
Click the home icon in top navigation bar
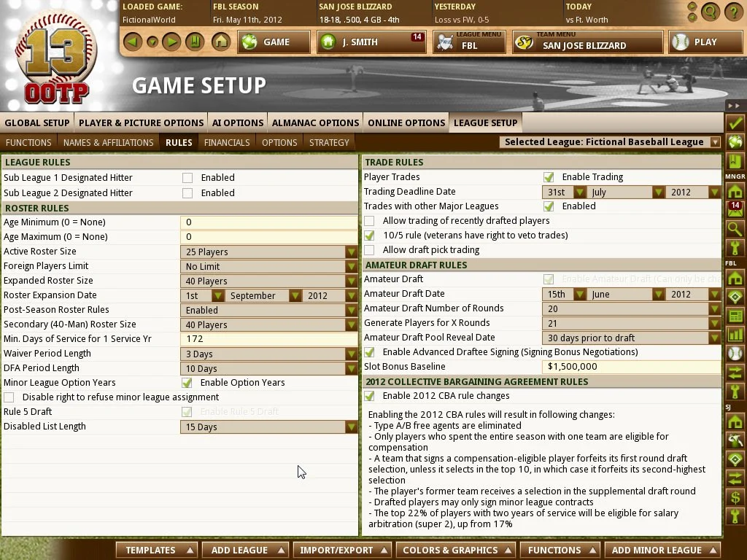(x=220, y=42)
